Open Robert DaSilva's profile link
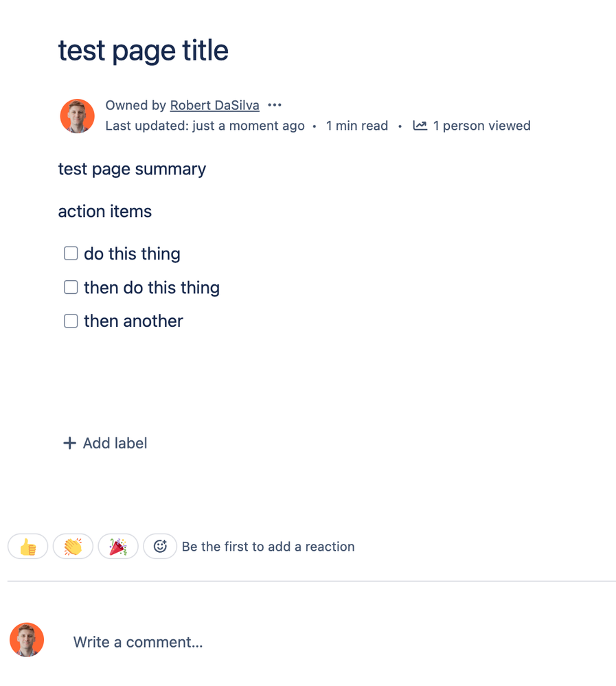 [214, 104]
